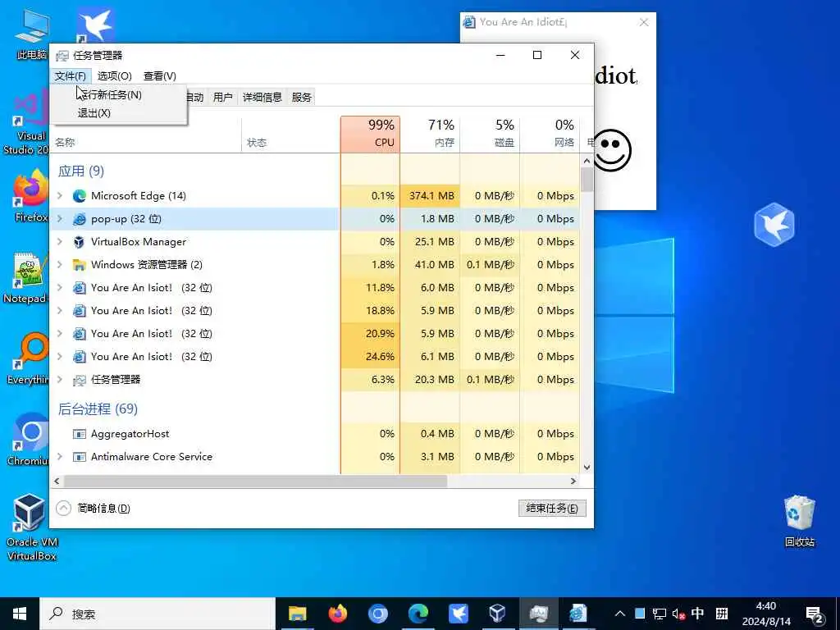Expand the 任务管理器 process row
Image resolution: width=840 pixels, height=630 pixels.
coord(60,380)
